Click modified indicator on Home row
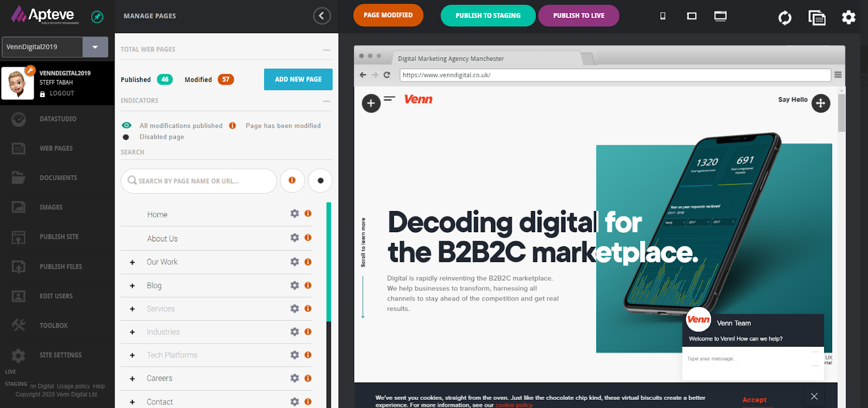The width and height of the screenshot is (868, 408). coord(308,213)
